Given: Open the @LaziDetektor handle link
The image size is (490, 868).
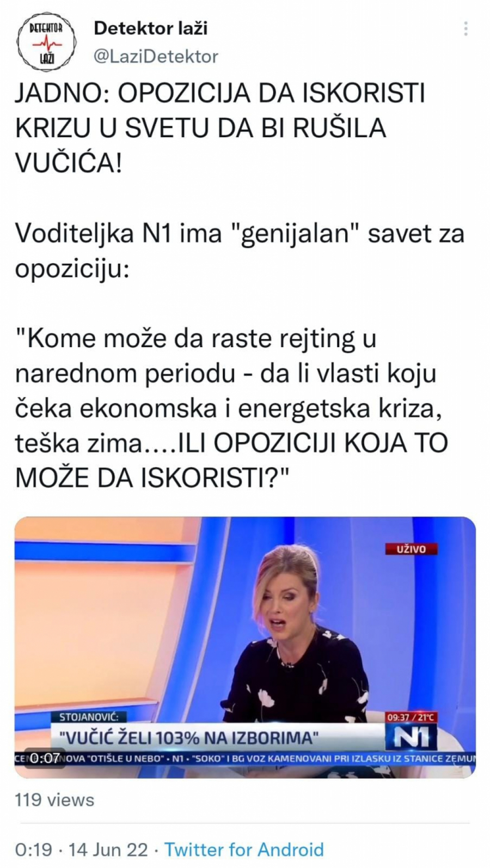Looking at the screenshot, I should [x=156, y=56].
